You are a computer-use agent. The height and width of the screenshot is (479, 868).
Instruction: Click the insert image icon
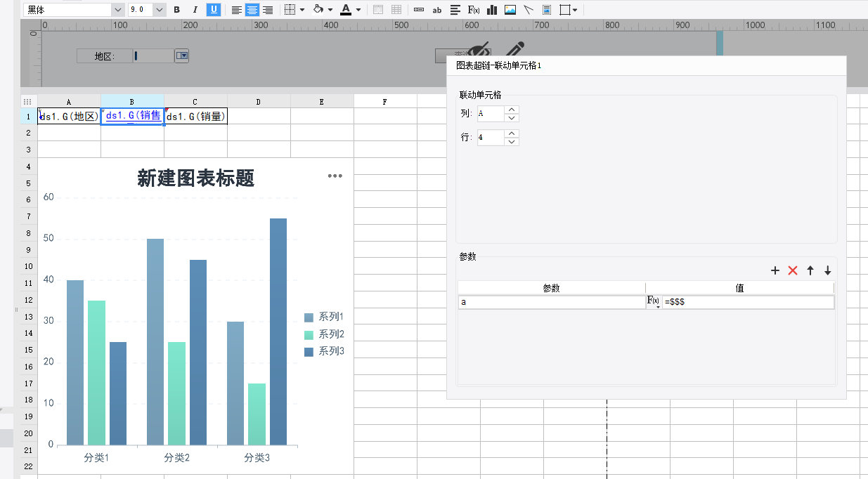tap(510, 10)
